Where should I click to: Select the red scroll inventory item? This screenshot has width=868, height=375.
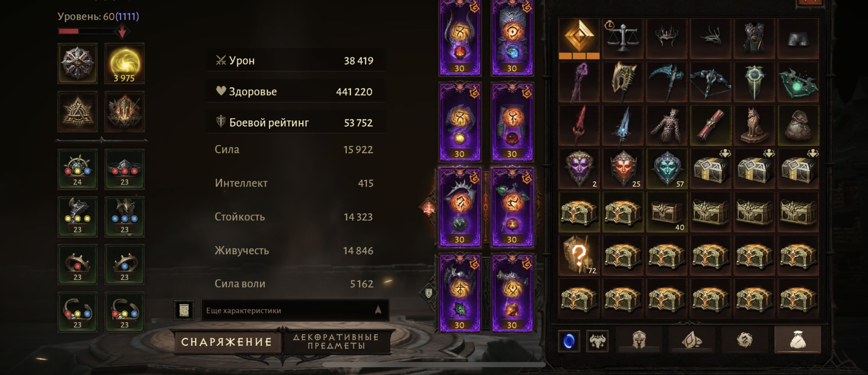pyautogui.click(x=711, y=126)
